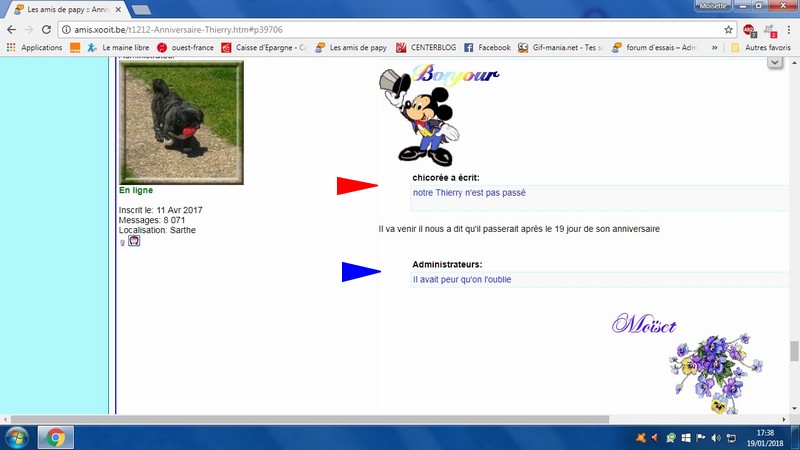Click the vertical scrollbar up arrow
This screenshot has width=800, height=450.
(794, 62)
